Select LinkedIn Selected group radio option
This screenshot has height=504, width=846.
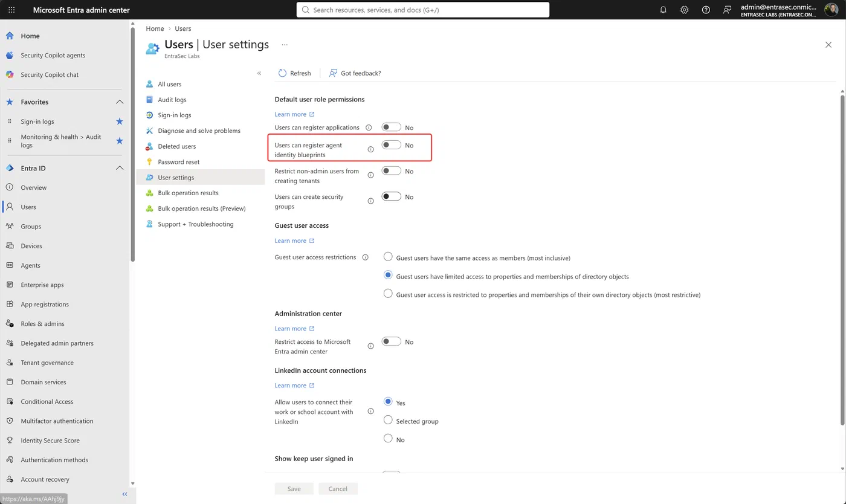pos(388,420)
